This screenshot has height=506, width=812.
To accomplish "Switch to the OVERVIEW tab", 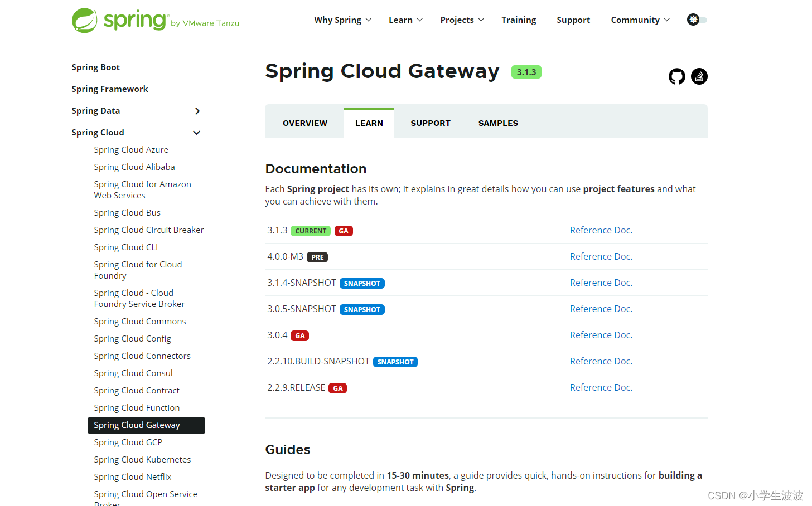I will point(305,123).
